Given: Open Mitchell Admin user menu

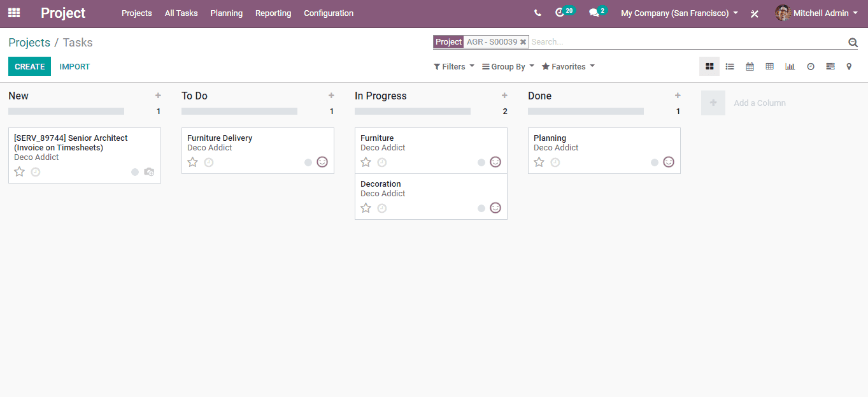Looking at the screenshot, I should [816, 13].
